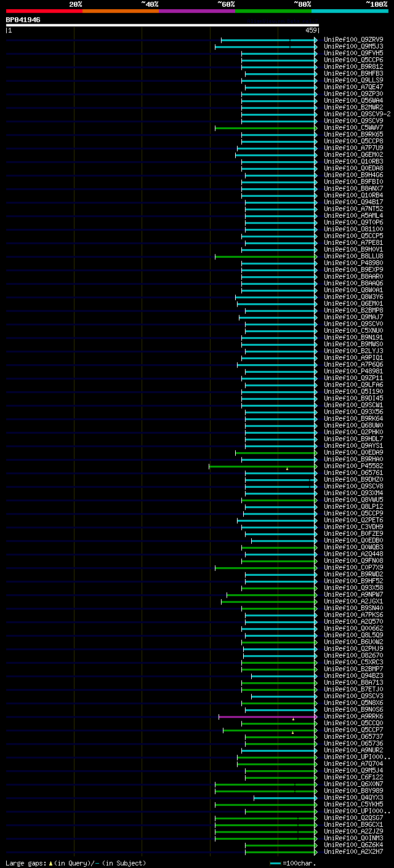Image resolution: width=394 pixels, height=868 pixels.
Task: Click the label UniRef100_O65761
Action: 353,472
